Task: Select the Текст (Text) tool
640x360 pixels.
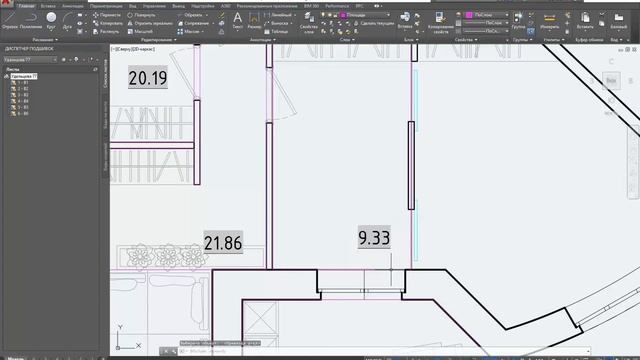Action: click(237, 20)
